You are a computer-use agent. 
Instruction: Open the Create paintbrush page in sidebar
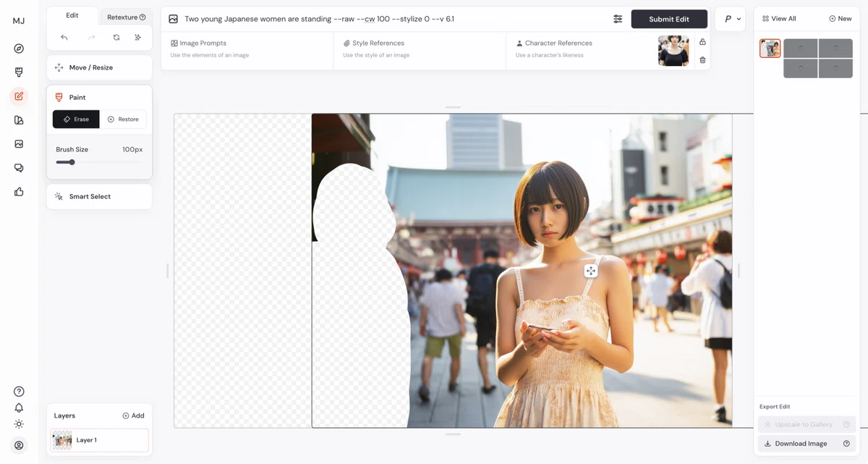19,72
